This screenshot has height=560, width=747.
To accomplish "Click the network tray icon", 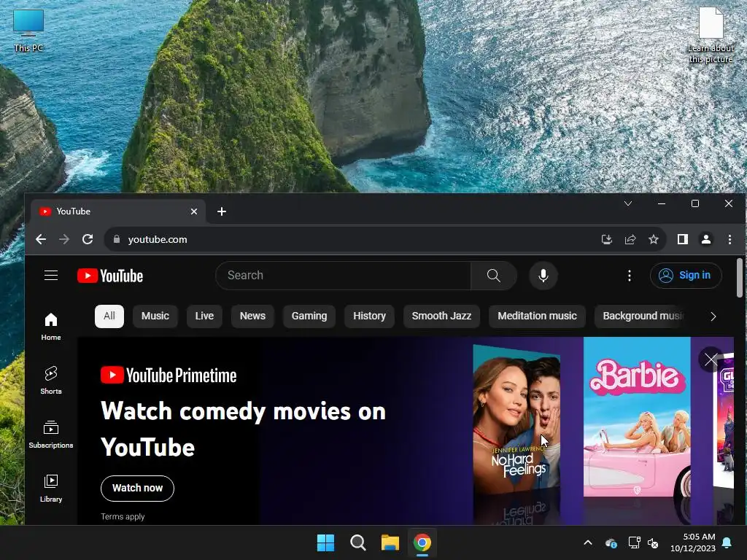I will pos(634,542).
